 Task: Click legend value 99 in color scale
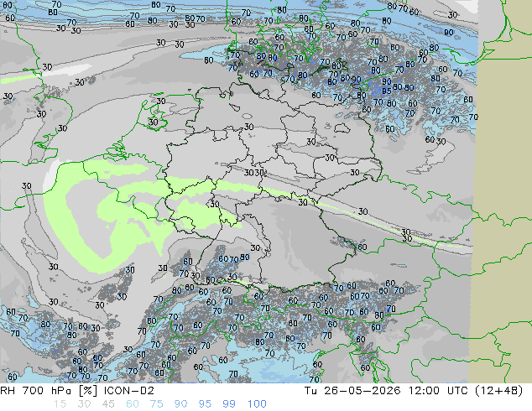pyautogui.click(x=229, y=404)
